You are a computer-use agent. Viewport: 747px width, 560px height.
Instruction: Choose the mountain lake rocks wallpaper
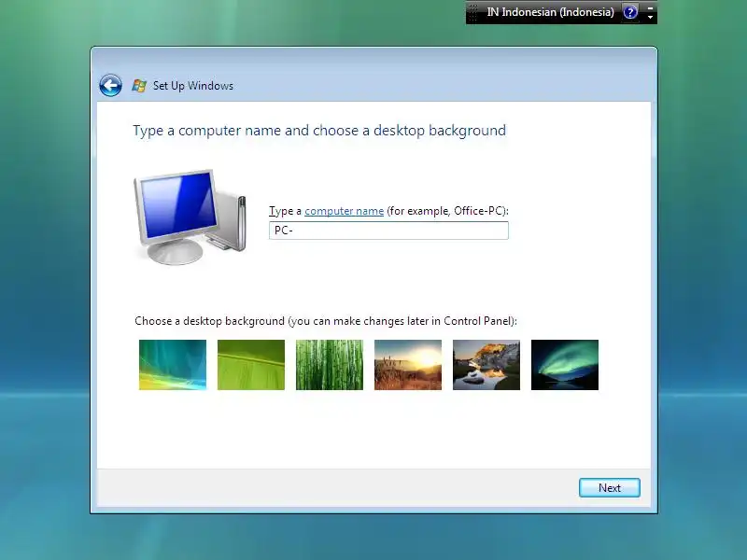[x=486, y=365]
